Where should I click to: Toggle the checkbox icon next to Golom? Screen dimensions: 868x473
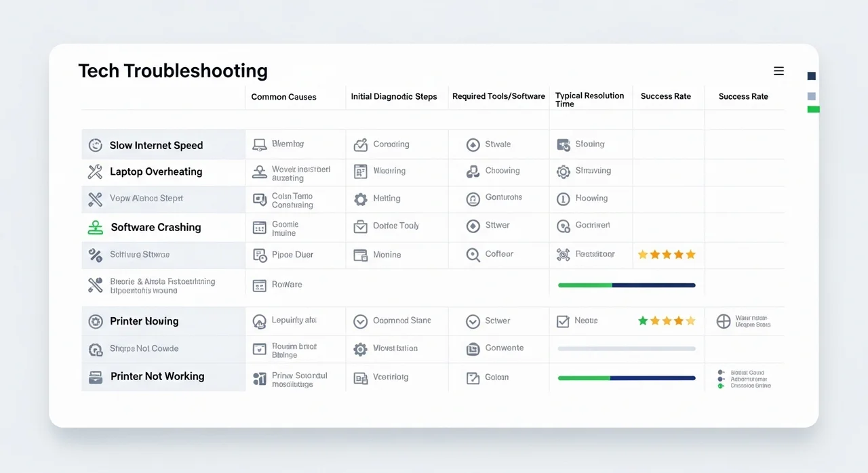(x=473, y=378)
